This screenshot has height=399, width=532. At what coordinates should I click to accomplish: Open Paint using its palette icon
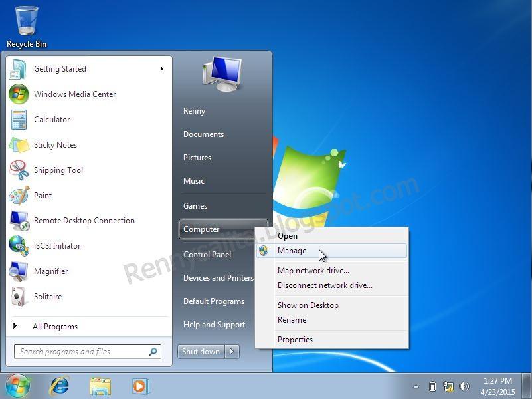[x=19, y=196]
